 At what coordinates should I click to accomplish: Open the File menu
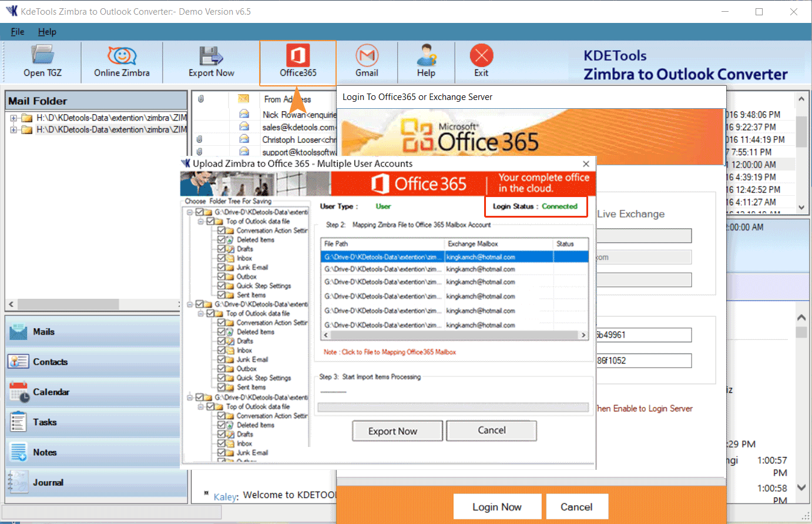(x=18, y=32)
